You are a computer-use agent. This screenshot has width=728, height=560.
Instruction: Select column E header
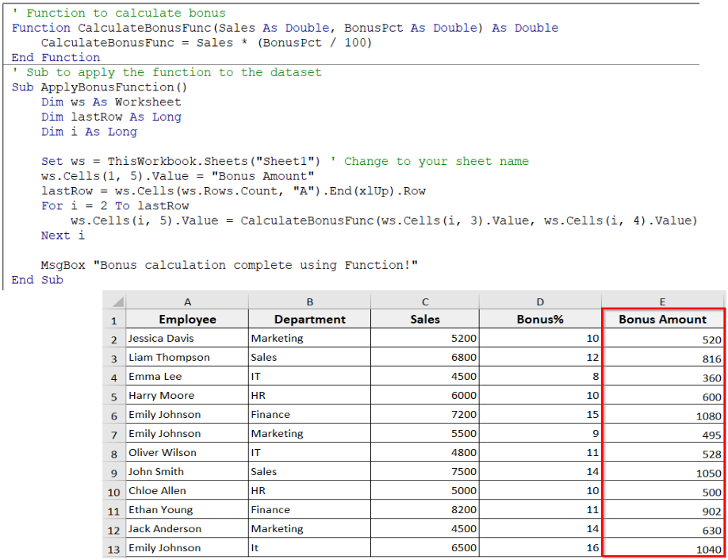[662, 302]
